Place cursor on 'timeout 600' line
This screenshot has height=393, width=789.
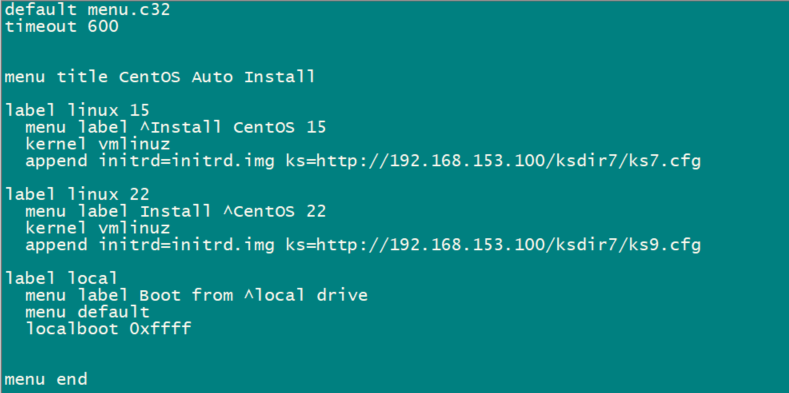click(61, 26)
